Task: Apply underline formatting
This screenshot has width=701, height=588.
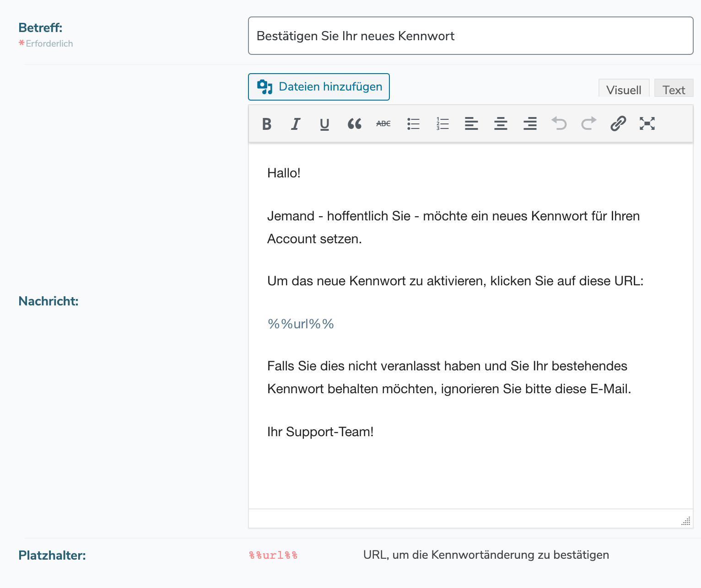Action: coord(324,123)
